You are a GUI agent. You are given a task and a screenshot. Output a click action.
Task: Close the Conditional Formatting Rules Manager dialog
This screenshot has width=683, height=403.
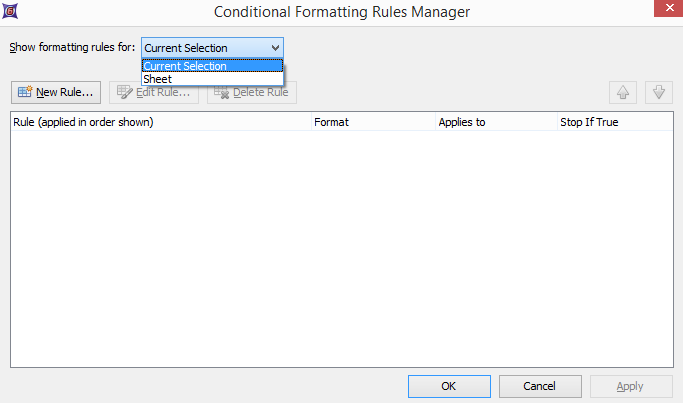coord(664,11)
